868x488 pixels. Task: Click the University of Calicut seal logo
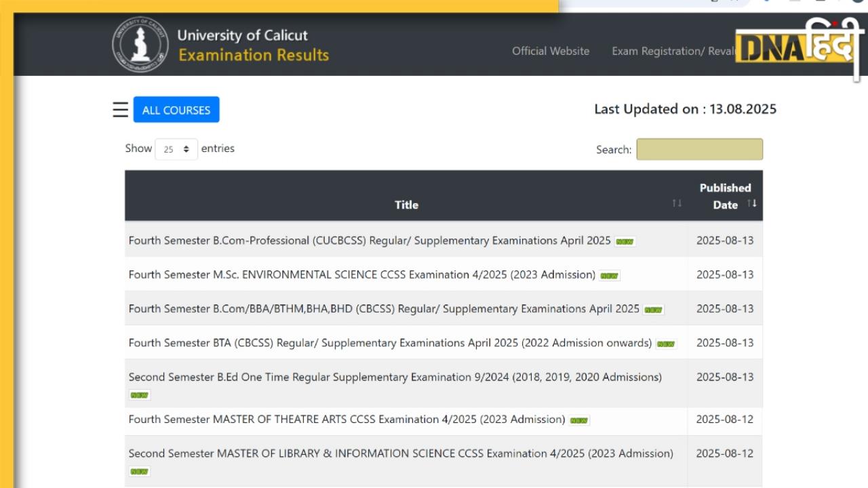point(140,45)
